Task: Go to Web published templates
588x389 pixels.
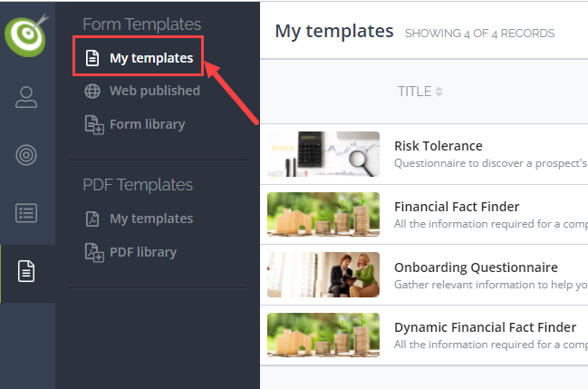Action: point(155,91)
